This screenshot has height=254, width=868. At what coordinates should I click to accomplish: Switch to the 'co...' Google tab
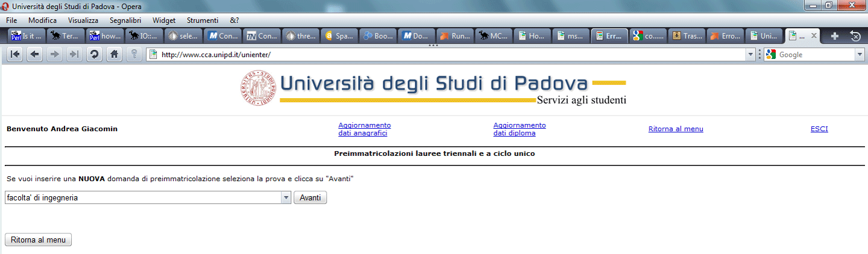649,36
